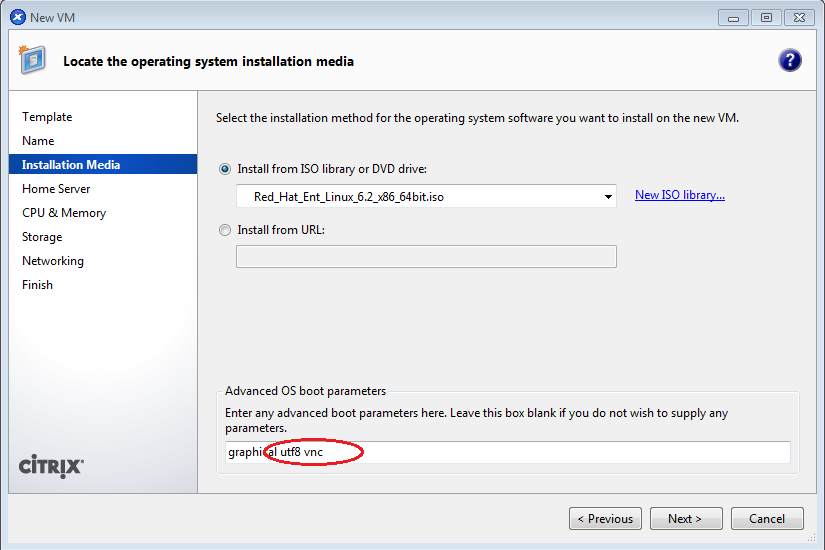Click the New VM title bar icon
The height and width of the screenshot is (550, 825).
tap(16, 17)
